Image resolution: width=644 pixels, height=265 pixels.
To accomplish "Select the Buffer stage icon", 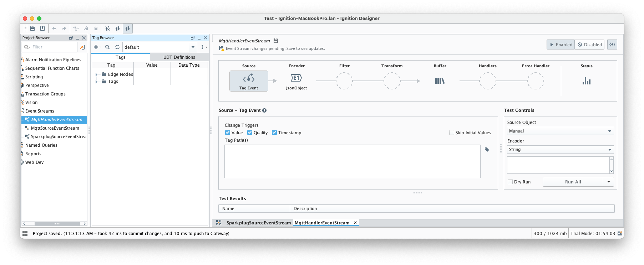I will (x=440, y=81).
